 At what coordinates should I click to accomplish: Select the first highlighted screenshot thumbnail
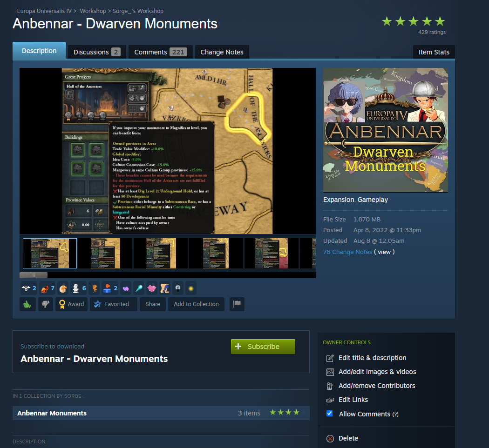(50, 253)
